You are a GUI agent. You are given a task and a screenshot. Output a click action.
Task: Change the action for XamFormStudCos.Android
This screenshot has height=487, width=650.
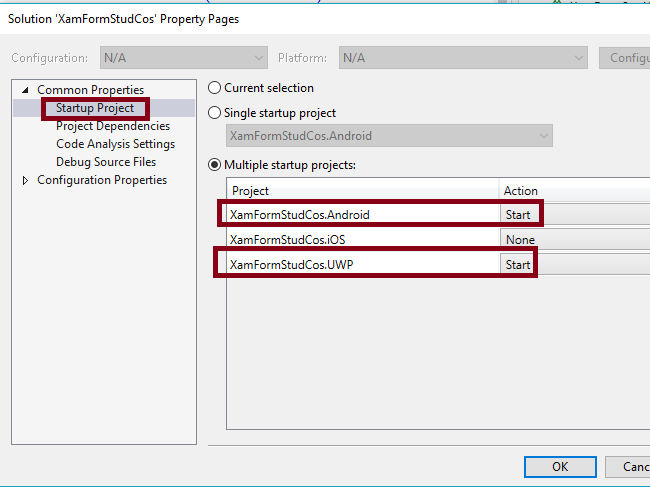click(x=574, y=214)
